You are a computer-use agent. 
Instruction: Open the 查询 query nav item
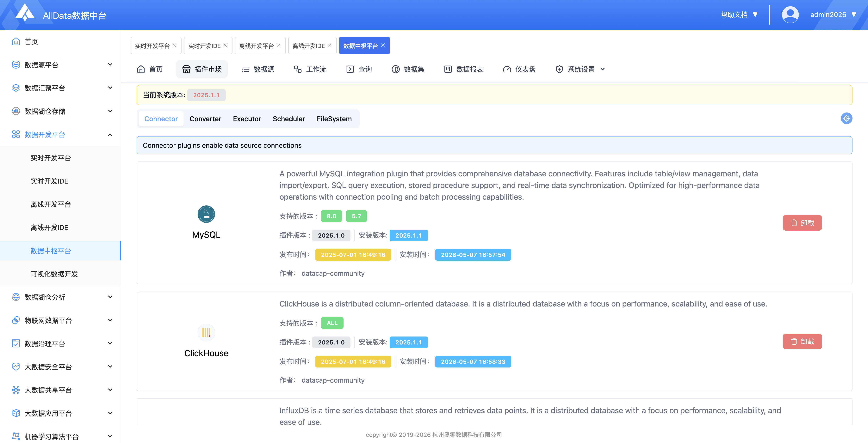(x=359, y=69)
